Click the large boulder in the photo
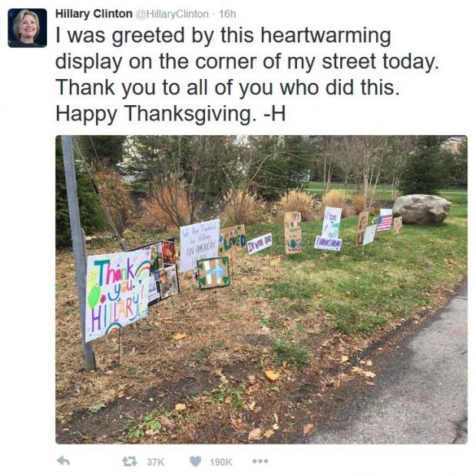The width and height of the screenshot is (476, 476). click(421, 210)
